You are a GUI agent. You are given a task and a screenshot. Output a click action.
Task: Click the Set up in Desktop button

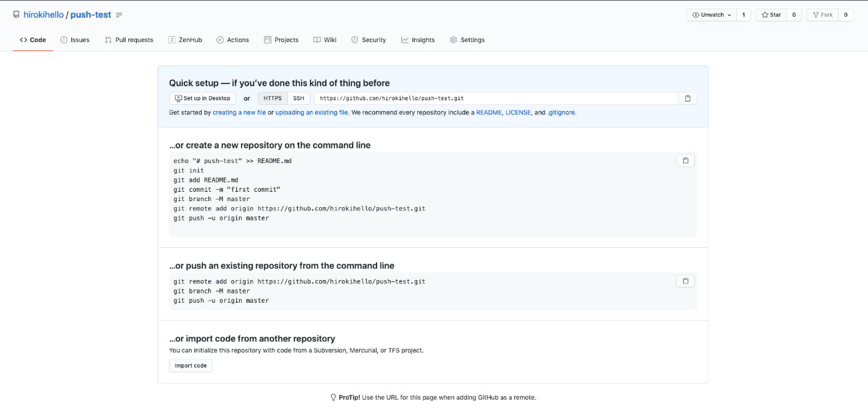pos(202,98)
